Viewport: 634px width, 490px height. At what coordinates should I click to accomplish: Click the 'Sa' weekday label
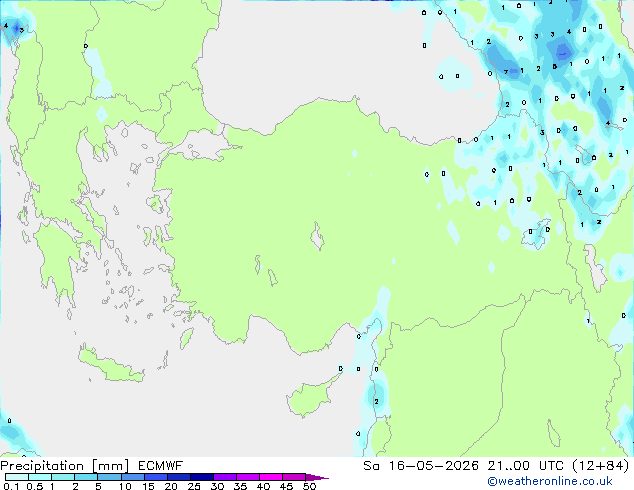tap(371, 466)
